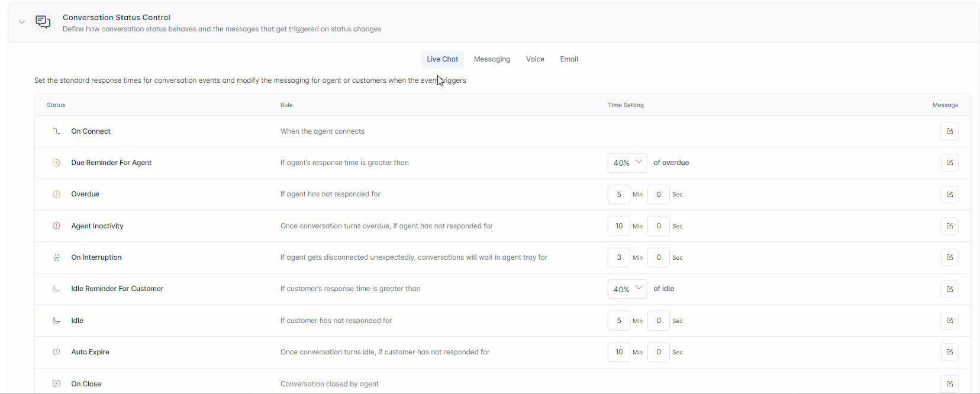
Task: Select the Agent Inactivity label
Action: pyautogui.click(x=97, y=226)
